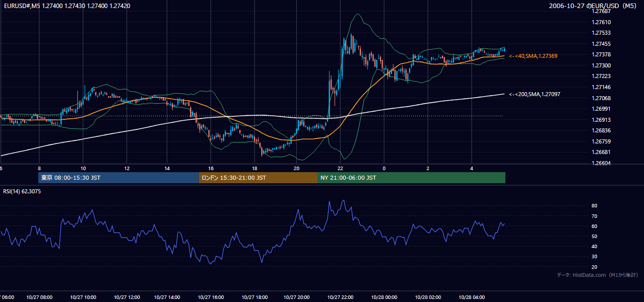Click the 10/28 04:00 date label
Image resolution: width=644 pixels, height=302 pixels.
coord(472,297)
